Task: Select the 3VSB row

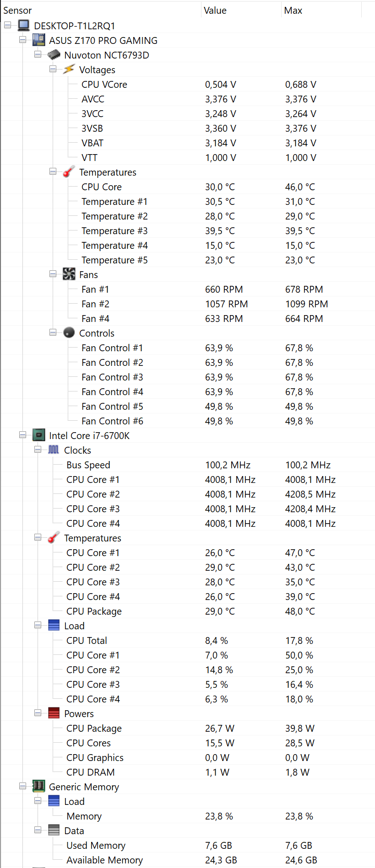Action: (x=188, y=128)
